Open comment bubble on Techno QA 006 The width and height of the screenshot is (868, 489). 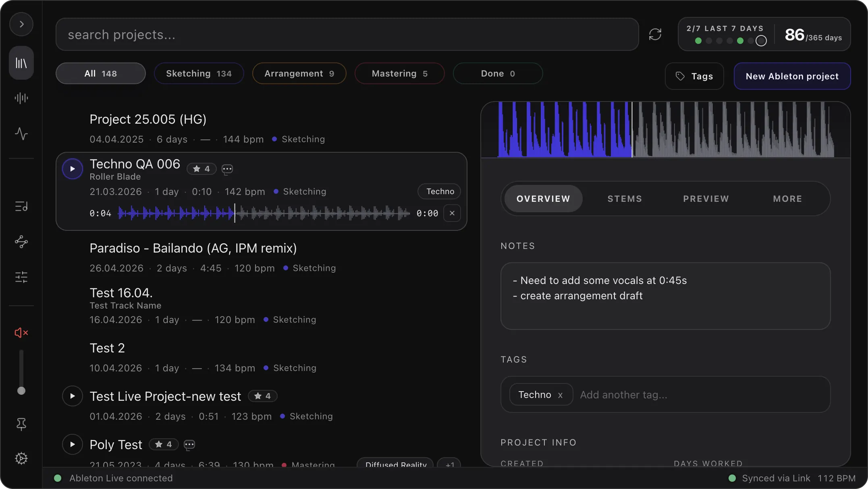pos(227,169)
